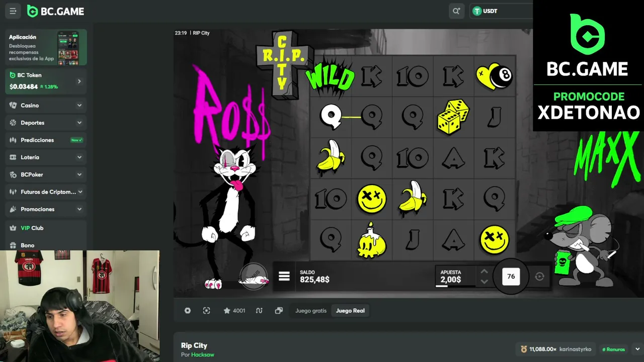644x362 pixels.
Task: Click the Deportes basketball icon
Action: click(13, 123)
